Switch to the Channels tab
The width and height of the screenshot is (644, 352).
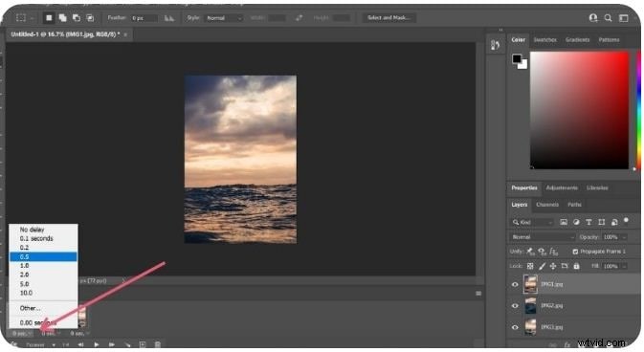547,205
